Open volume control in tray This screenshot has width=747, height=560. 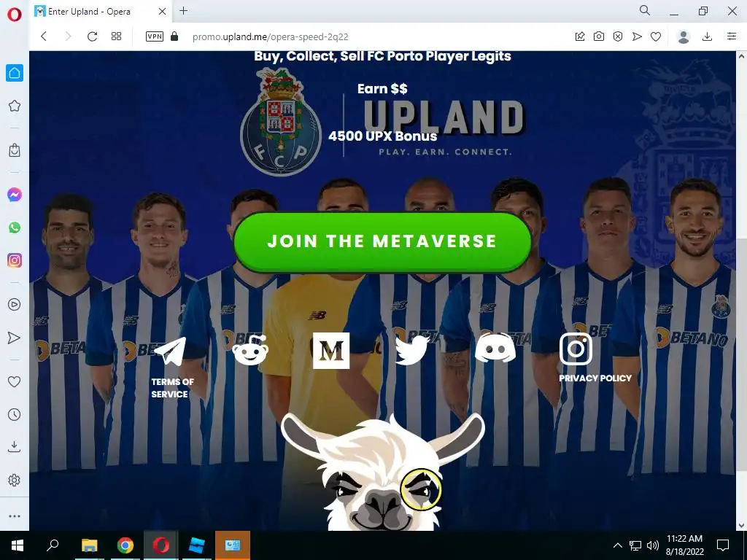(x=653, y=545)
